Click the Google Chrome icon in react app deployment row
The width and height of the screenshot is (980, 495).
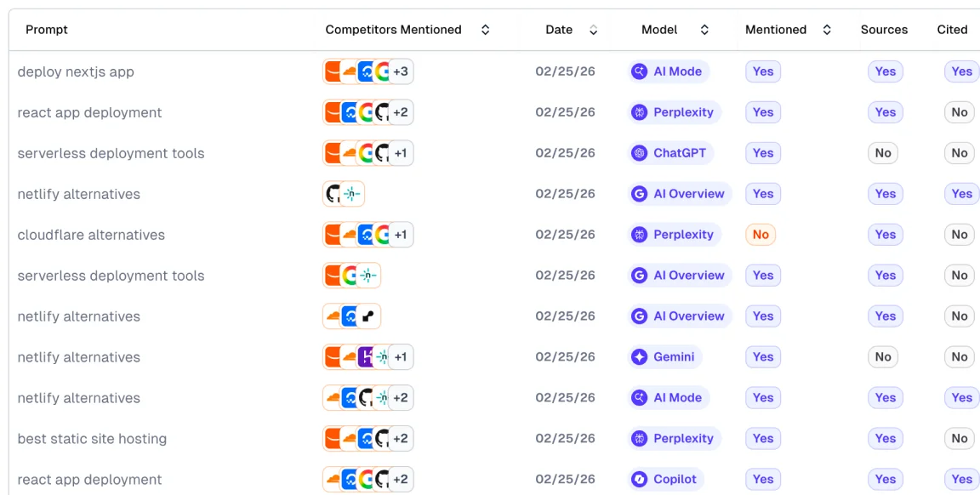coord(365,112)
